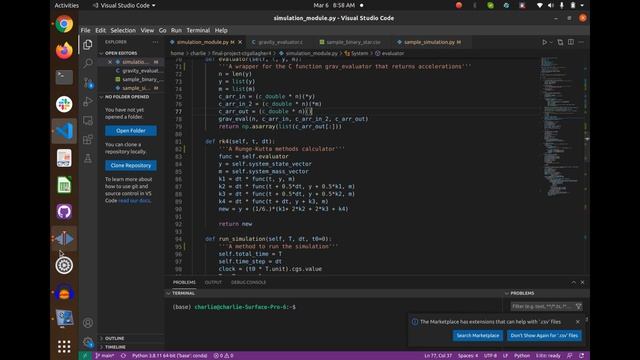Switch to the gravity_evaluator.c tab
The width and height of the screenshot is (640, 360).
[280, 42]
